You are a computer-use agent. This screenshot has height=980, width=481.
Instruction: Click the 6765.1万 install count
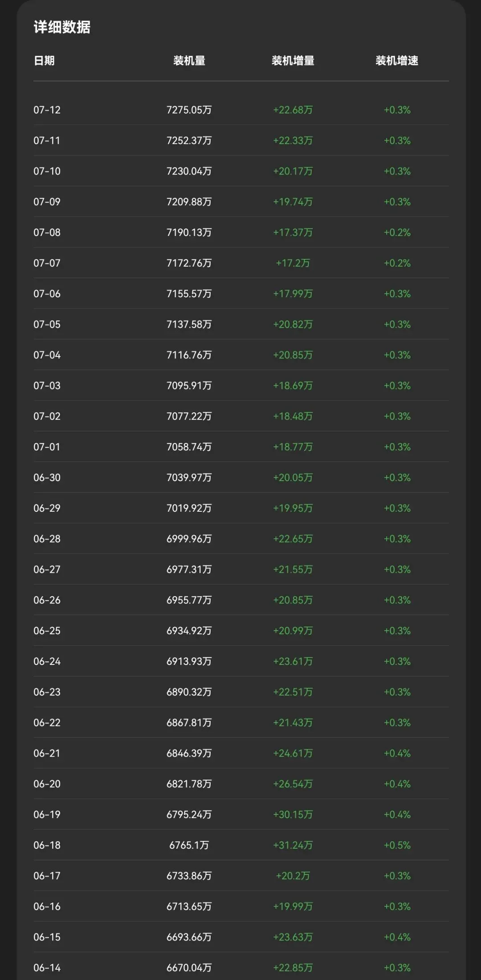[189, 845]
